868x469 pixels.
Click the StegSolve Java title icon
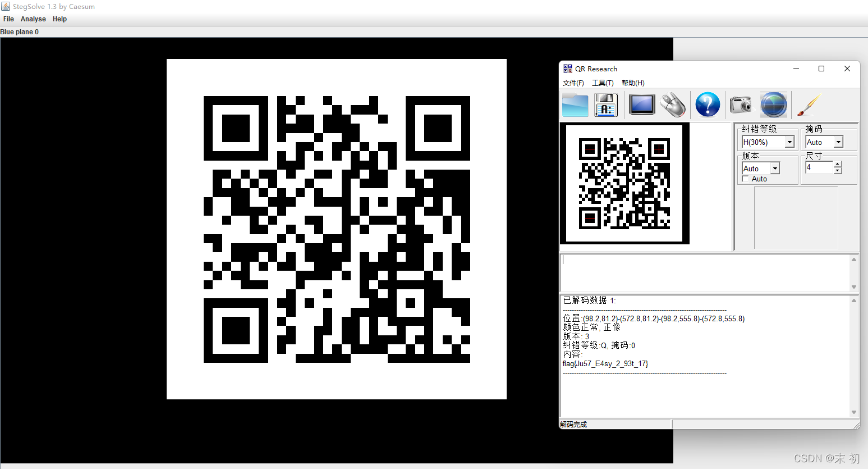(x=6, y=6)
